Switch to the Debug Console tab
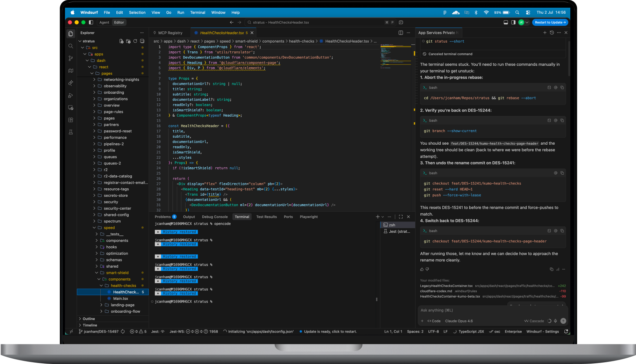 tap(215, 217)
